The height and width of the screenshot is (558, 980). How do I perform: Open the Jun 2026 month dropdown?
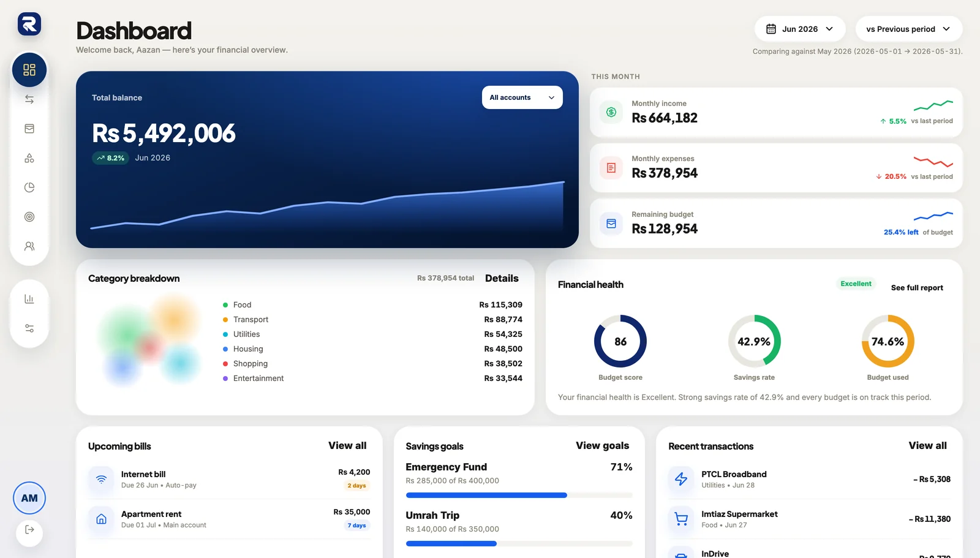[x=800, y=29]
